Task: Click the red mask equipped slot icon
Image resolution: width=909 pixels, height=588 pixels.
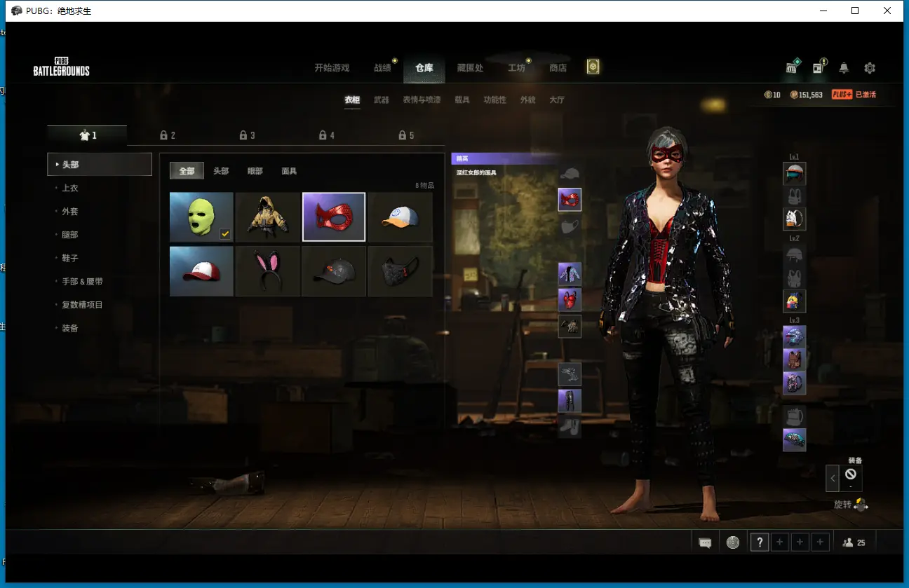Action: click(570, 200)
